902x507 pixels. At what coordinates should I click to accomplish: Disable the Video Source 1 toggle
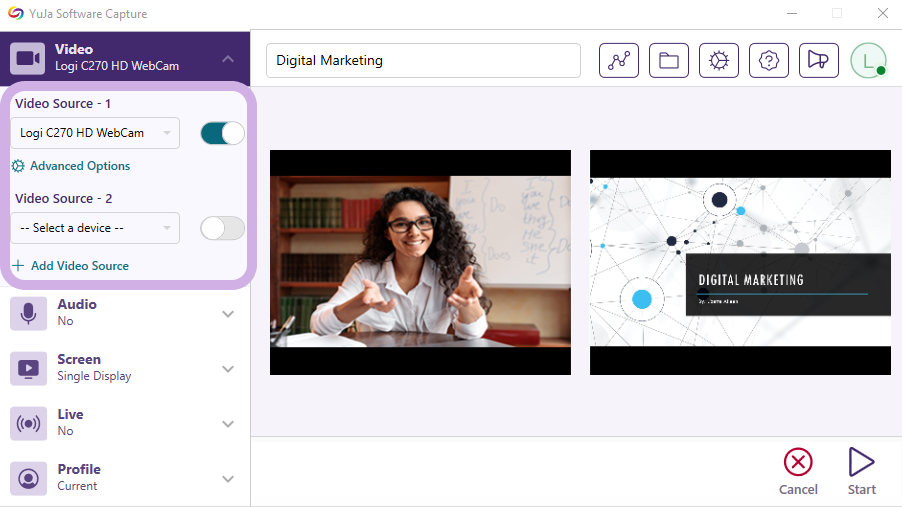click(222, 133)
